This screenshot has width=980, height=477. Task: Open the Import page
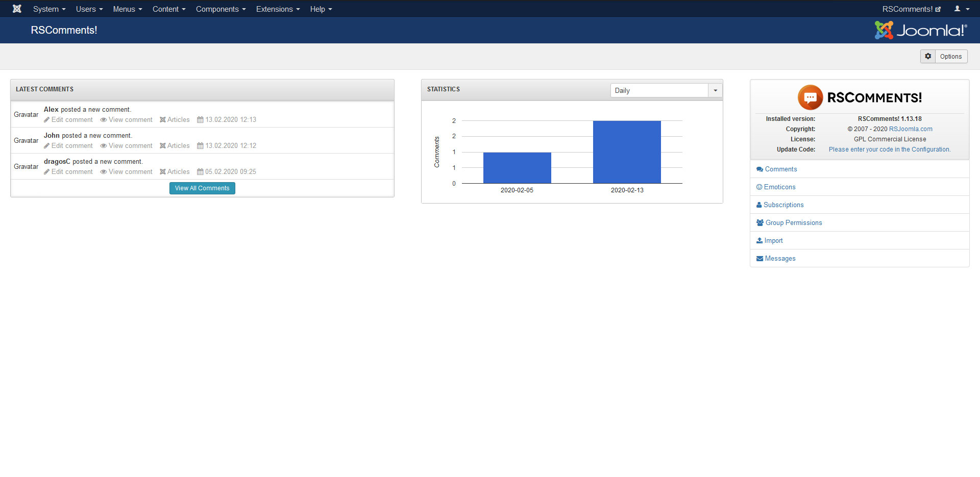(769, 241)
